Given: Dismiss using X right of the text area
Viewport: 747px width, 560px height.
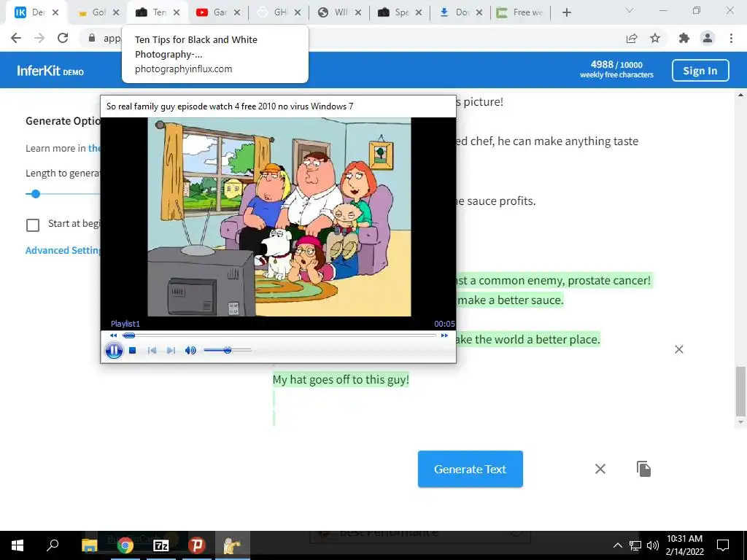Looking at the screenshot, I should tap(679, 349).
